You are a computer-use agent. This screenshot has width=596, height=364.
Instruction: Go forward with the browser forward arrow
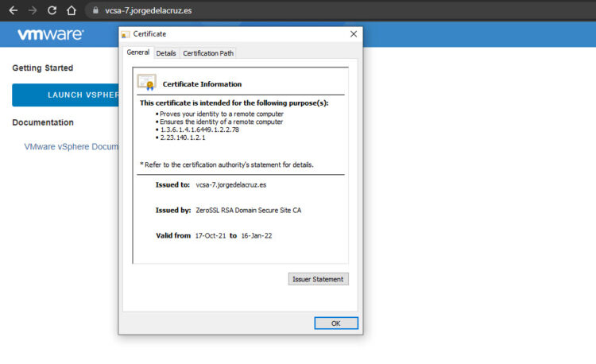tap(33, 10)
